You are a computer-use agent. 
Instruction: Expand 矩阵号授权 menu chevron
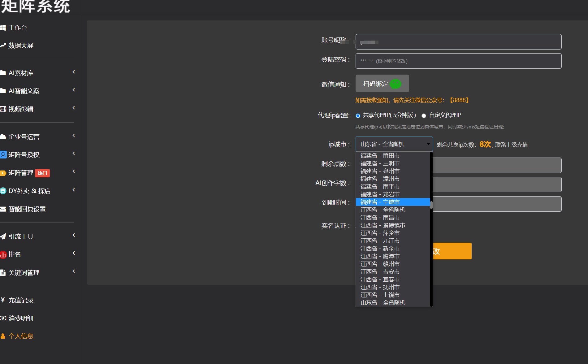74,154
